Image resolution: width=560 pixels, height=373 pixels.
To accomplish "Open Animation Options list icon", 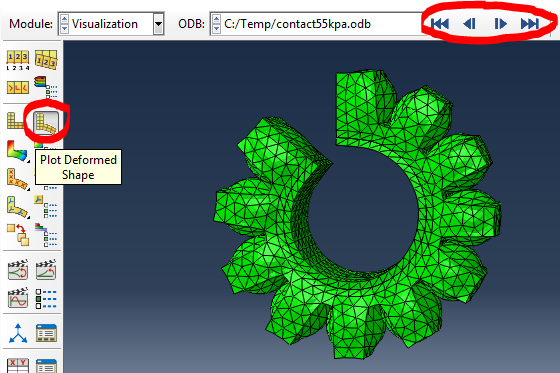I will (x=46, y=298).
